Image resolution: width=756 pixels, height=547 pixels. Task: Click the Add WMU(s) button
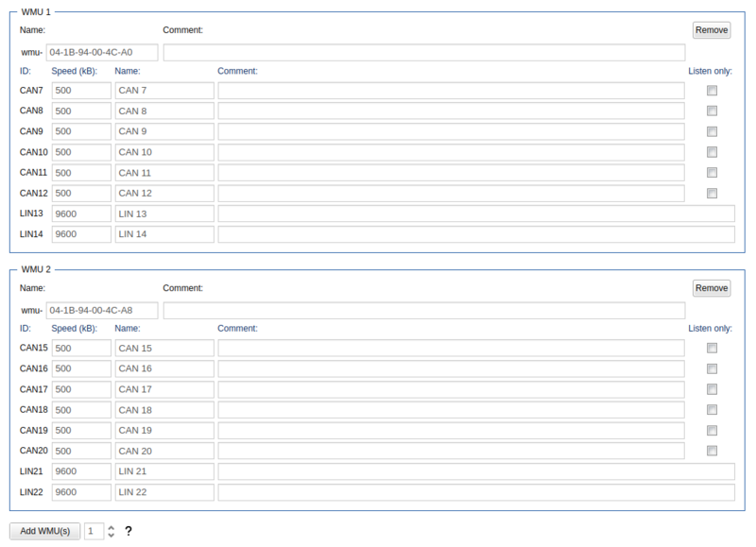tap(45, 531)
